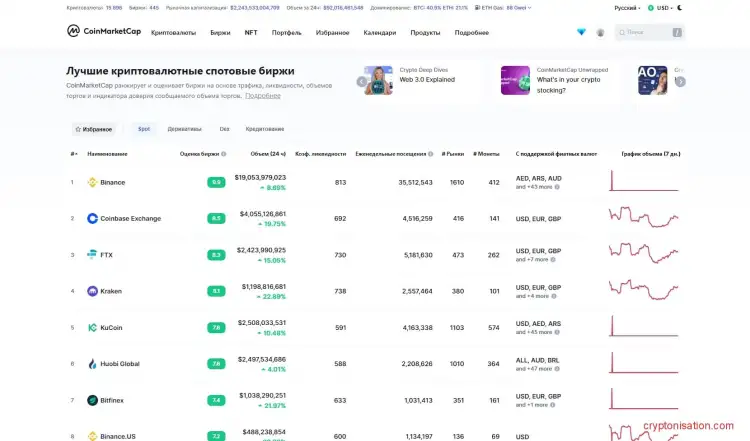The height and width of the screenshot is (441, 750).
Task: Click the Рыночная капитализация value in top bar
Action: pos(255,8)
